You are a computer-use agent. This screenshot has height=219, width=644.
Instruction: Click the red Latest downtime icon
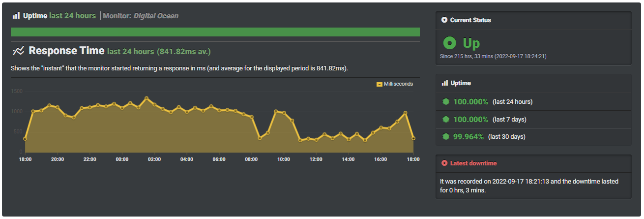click(444, 163)
